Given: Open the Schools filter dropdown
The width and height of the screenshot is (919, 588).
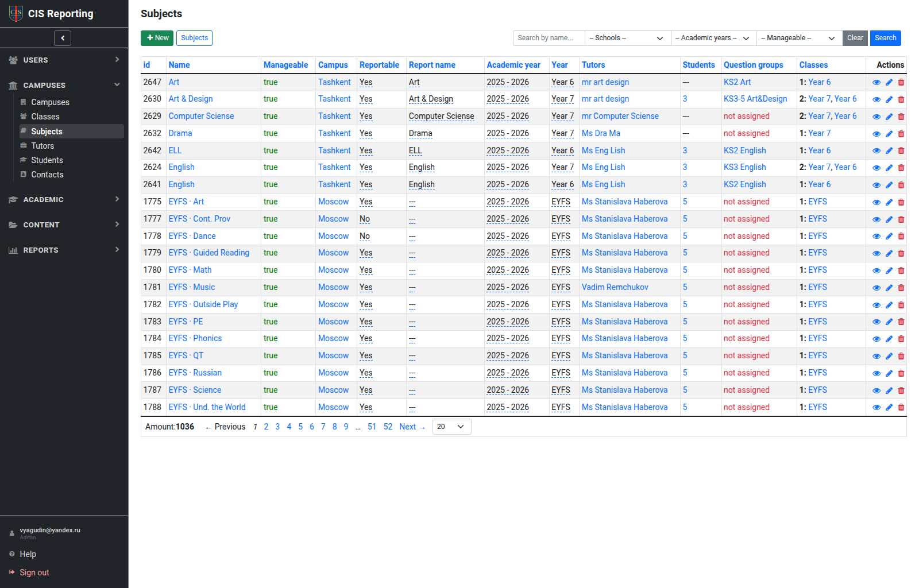Looking at the screenshot, I should (x=627, y=38).
